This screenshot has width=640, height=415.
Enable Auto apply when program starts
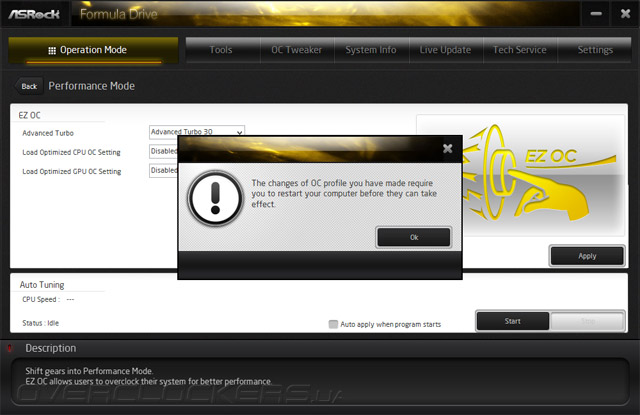pos(333,324)
